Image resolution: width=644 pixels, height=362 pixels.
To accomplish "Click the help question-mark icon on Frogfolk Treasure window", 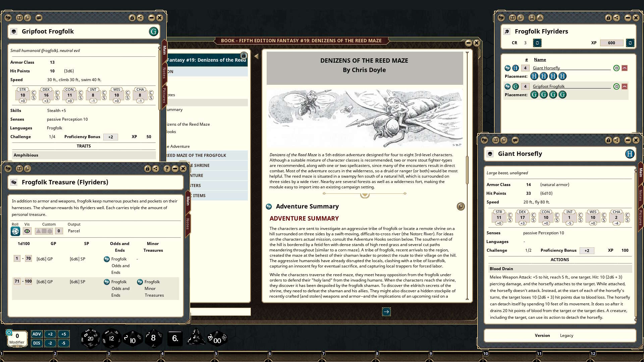I will [167, 169].
